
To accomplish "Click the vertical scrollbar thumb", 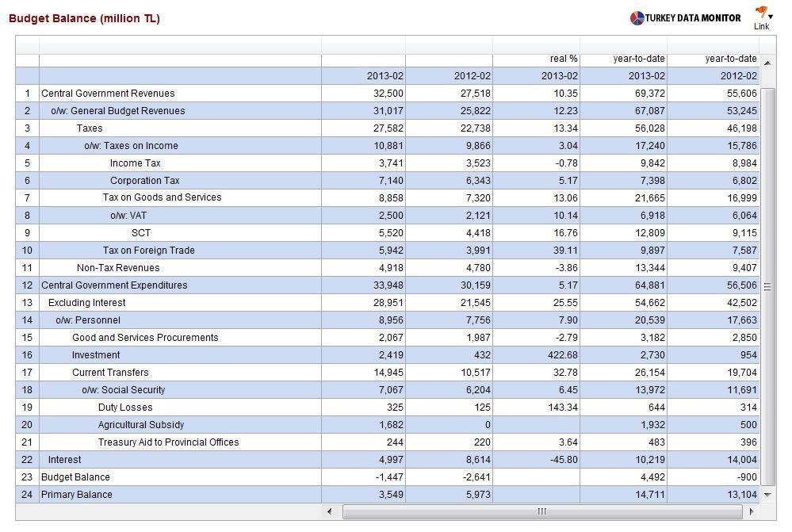I will pos(767,286).
